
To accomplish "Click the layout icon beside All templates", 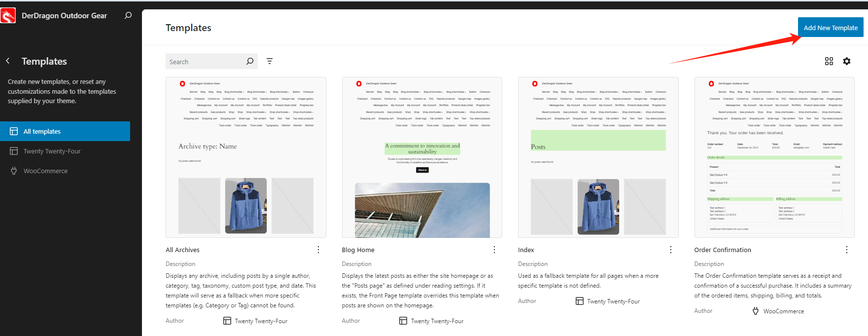I will click(14, 131).
